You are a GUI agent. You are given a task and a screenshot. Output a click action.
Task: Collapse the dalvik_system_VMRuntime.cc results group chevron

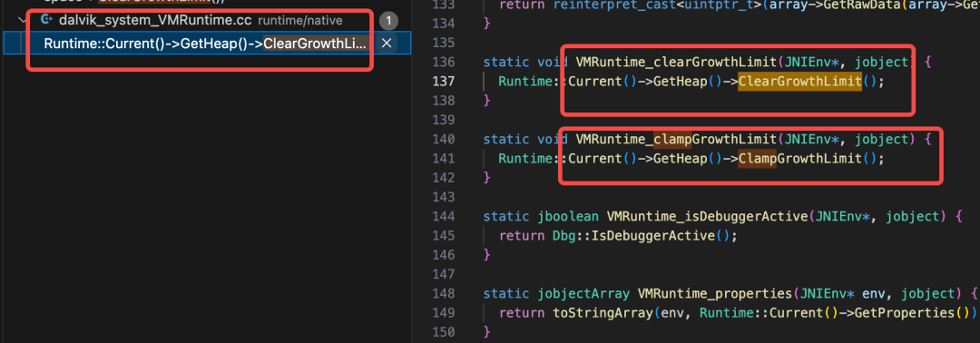tap(23, 20)
